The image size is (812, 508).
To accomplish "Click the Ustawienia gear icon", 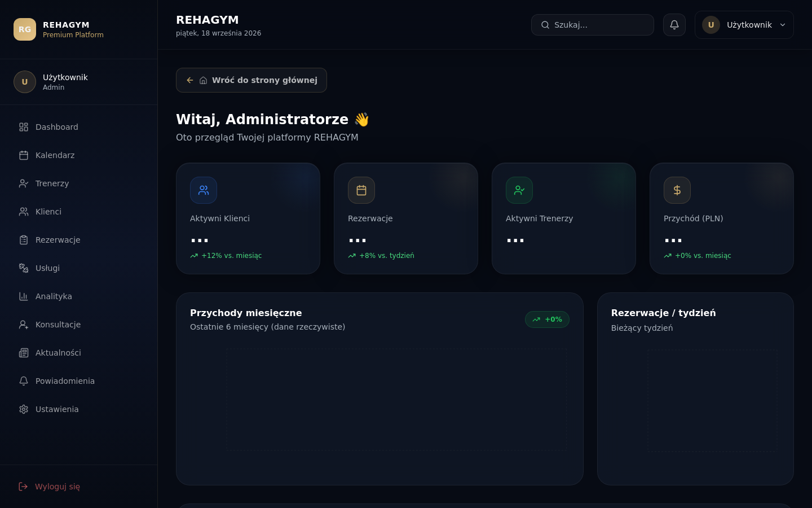I will pos(24,409).
